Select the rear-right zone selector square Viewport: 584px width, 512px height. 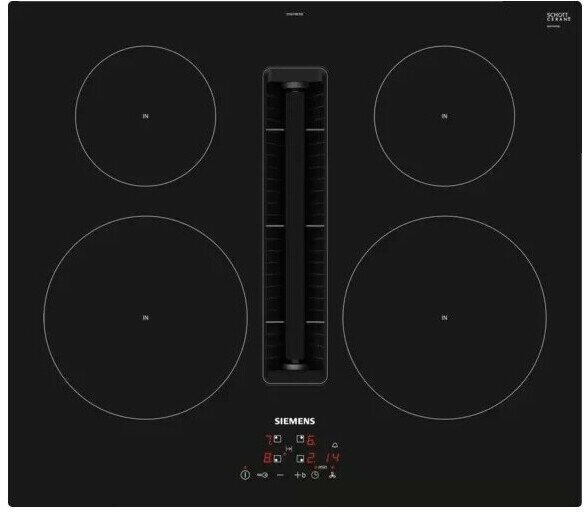coord(300,439)
